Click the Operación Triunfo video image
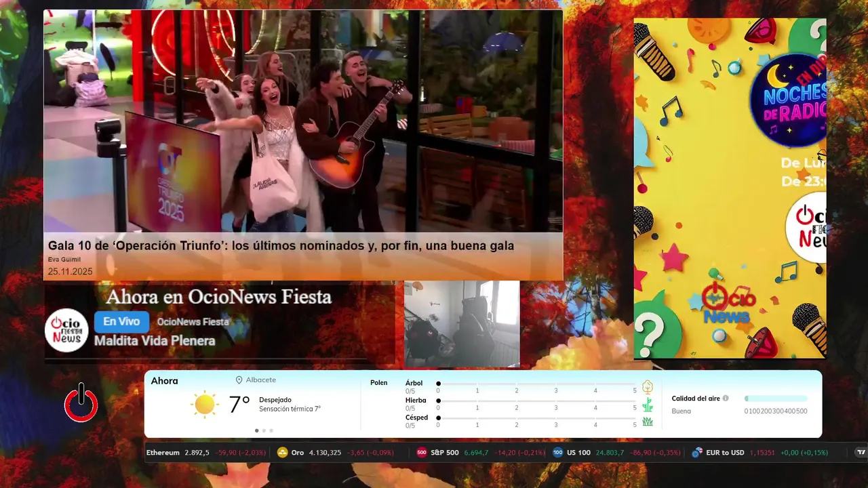Screen dimensions: 868x488 (303, 121)
